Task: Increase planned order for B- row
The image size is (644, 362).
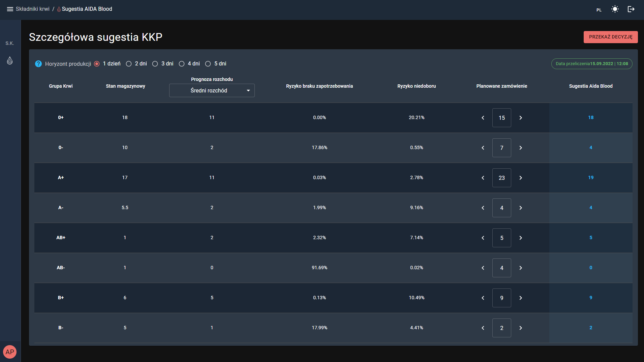Action: 521,328
